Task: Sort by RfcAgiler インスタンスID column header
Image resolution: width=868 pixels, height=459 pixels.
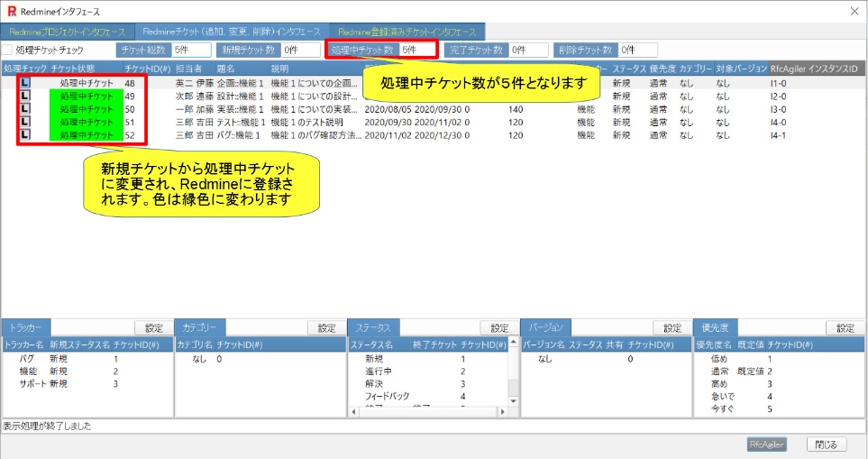Action: (x=816, y=69)
